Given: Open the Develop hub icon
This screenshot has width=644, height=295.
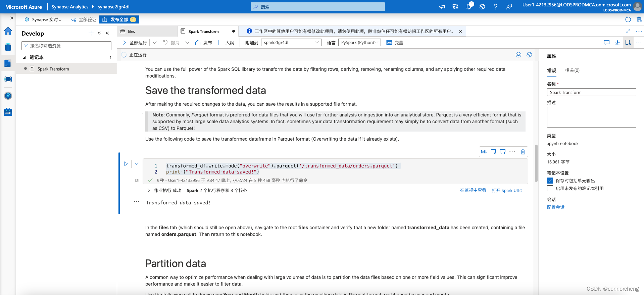Looking at the screenshot, I should 8,63.
